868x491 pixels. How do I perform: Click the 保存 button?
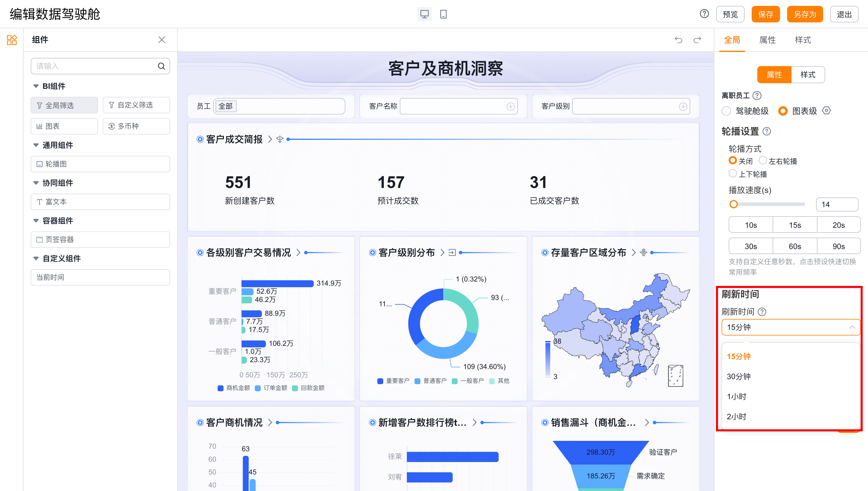pyautogui.click(x=766, y=14)
